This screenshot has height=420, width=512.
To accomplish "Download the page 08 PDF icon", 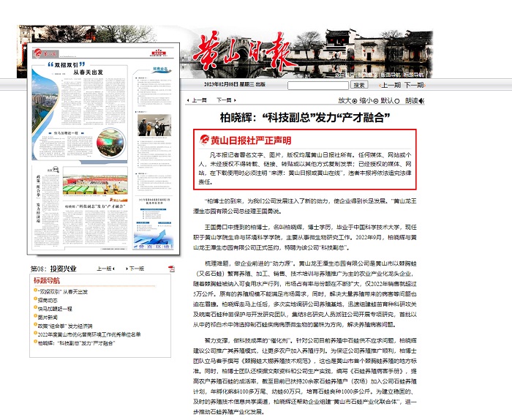I will tap(170, 269).
